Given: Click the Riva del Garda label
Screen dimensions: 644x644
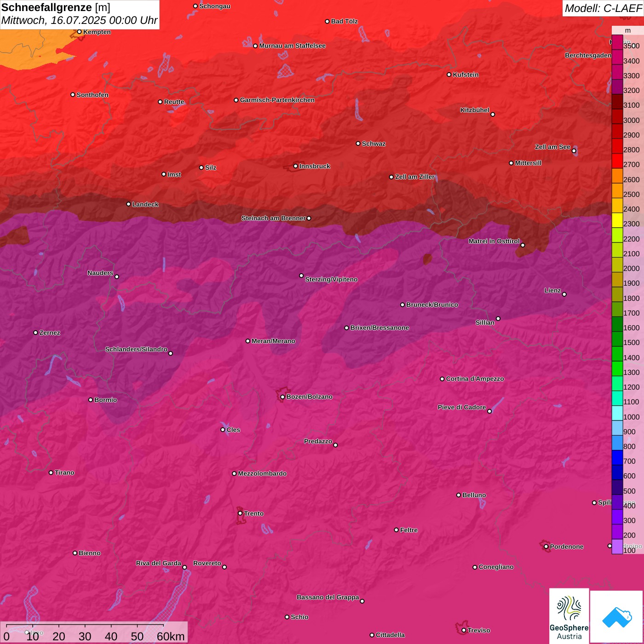Looking at the screenshot, I should tap(159, 563).
